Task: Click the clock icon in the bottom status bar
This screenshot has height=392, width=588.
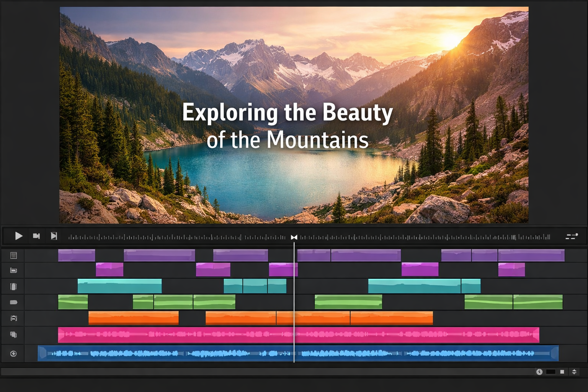Action: [540, 371]
